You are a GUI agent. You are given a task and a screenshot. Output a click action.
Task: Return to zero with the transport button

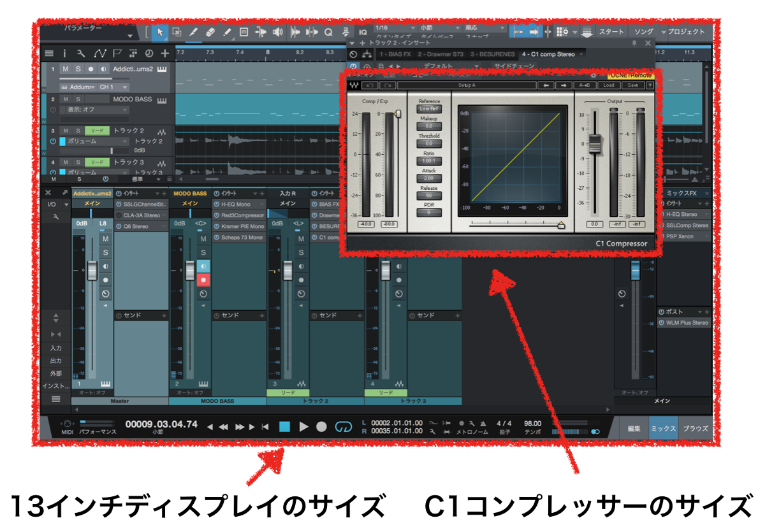pos(265,427)
